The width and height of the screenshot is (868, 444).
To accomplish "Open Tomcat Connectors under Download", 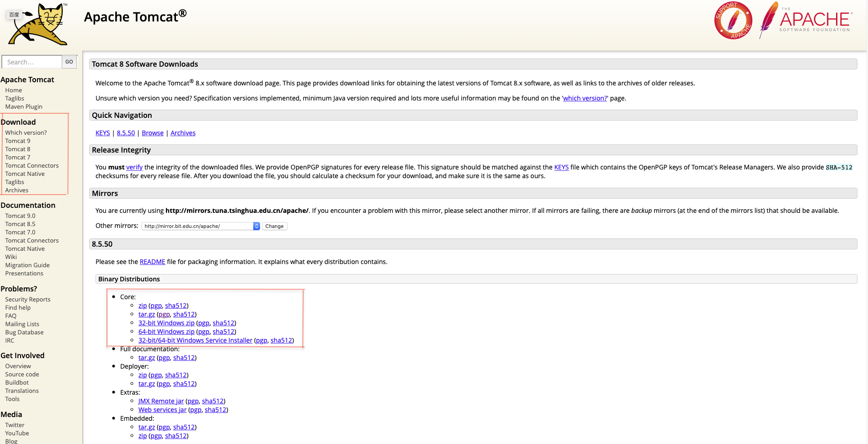I will coord(32,165).
